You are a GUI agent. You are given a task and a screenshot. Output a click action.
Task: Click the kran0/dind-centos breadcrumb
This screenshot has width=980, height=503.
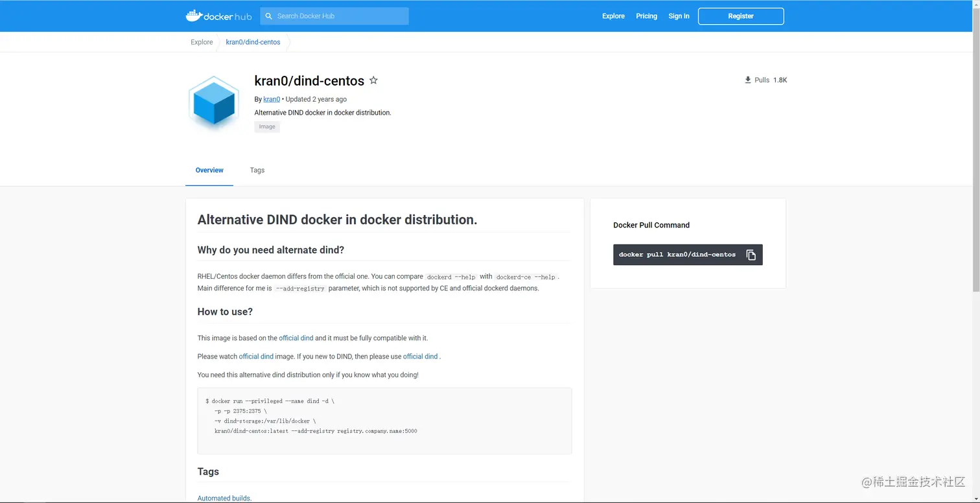click(x=253, y=42)
